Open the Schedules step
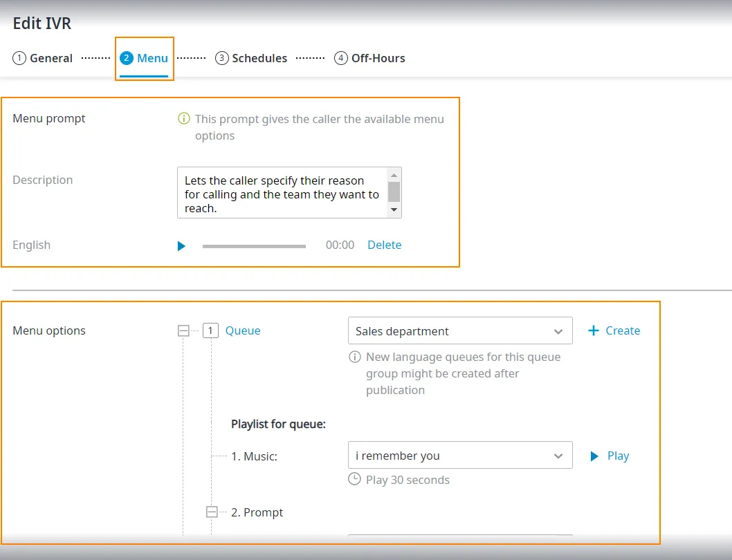The width and height of the screenshot is (732, 560). tap(251, 58)
